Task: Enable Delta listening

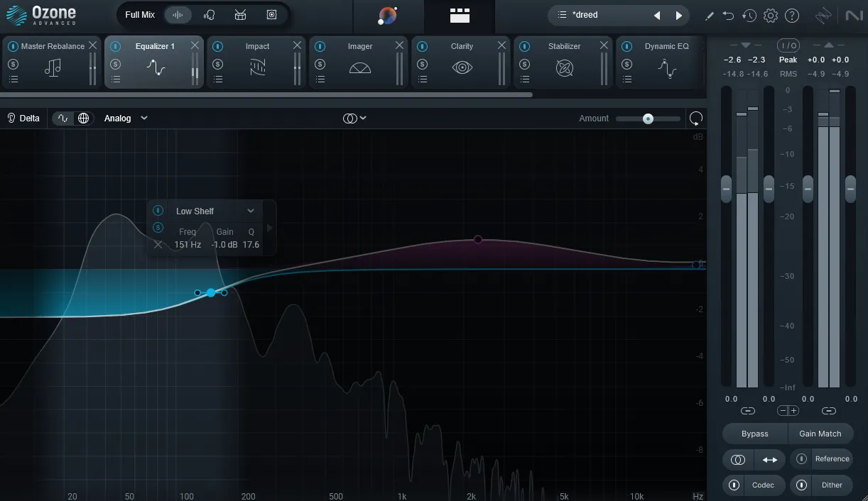Action: [x=23, y=119]
